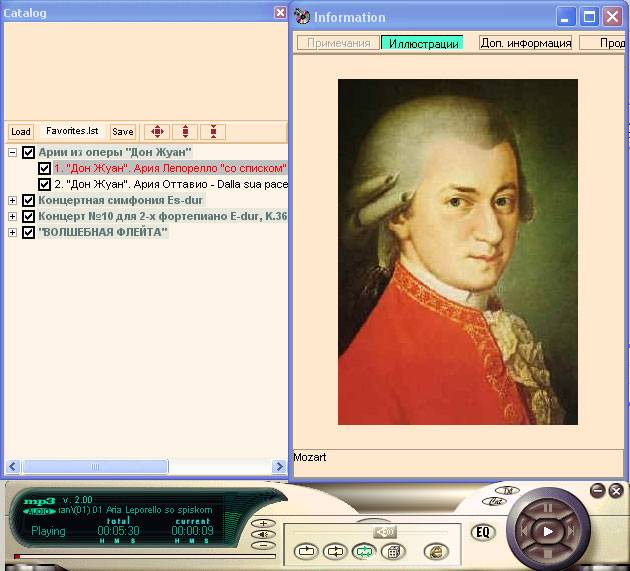
Task: Click the Txt oval button on player
Action: click(x=507, y=491)
